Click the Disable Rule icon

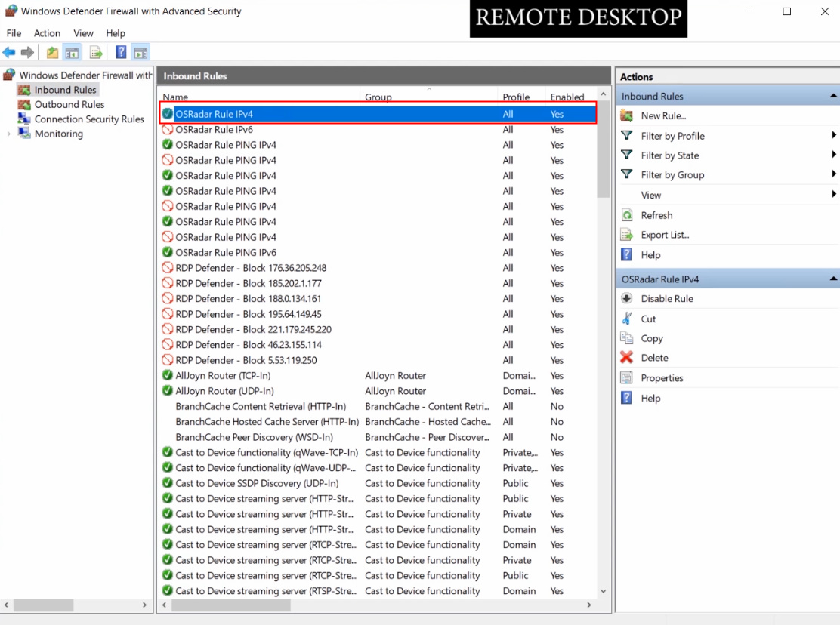coord(627,299)
